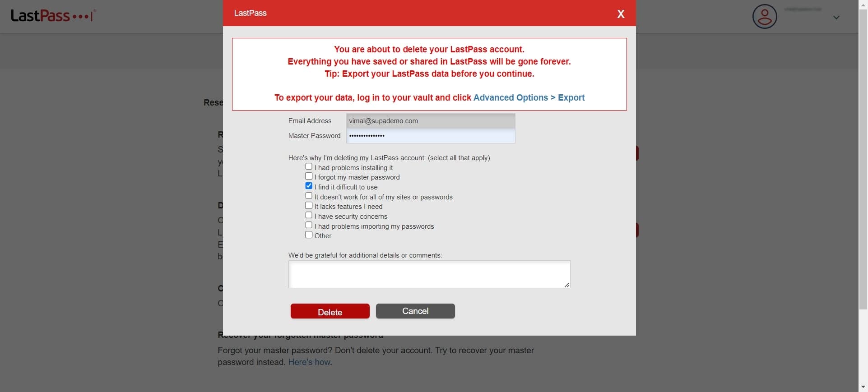Open the user profile avatar icon

click(x=764, y=17)
